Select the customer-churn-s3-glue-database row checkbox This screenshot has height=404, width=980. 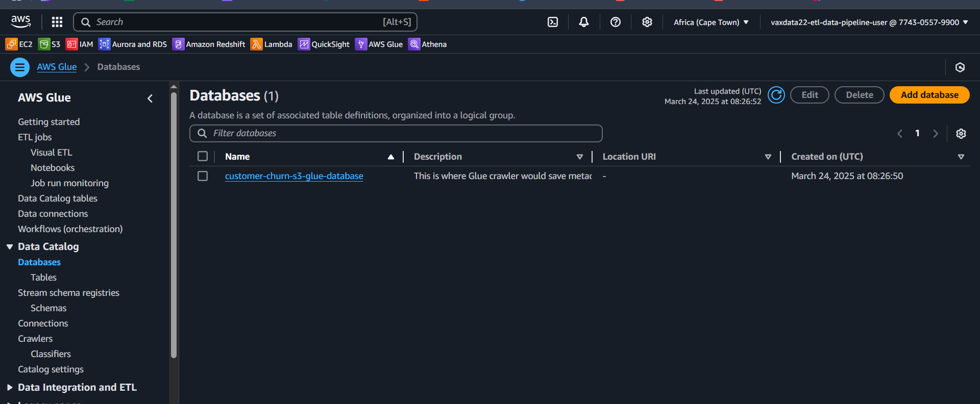(x=203, y=176)
